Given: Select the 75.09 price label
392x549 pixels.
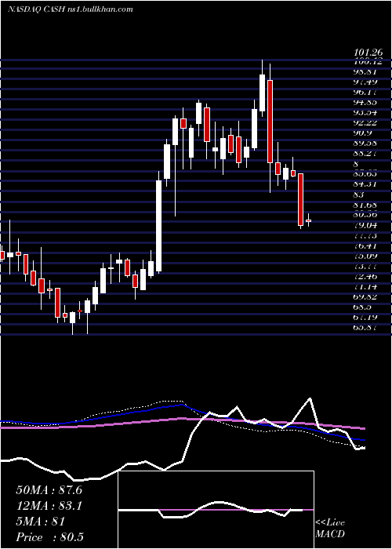Looking at the screenshot, I should pyautogui.click(x=366, y=256).
